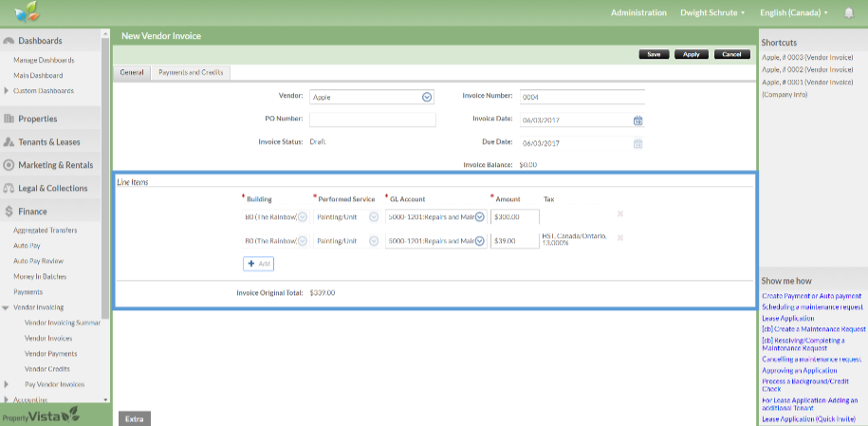Delete the second line item row
Viewport: 868px width, 426px height.
point(620,237)
